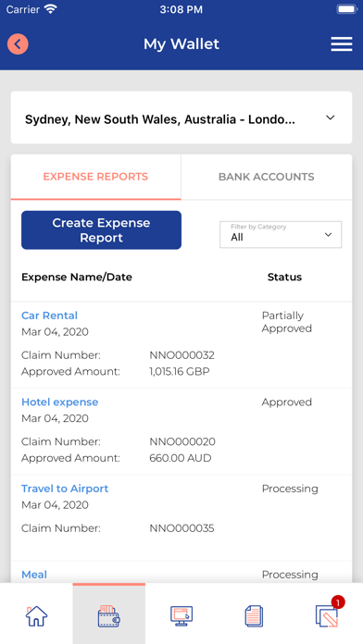Select the wallet icon in bottom bar
Screen dimensions: 363x644
(x=109, y=615)
